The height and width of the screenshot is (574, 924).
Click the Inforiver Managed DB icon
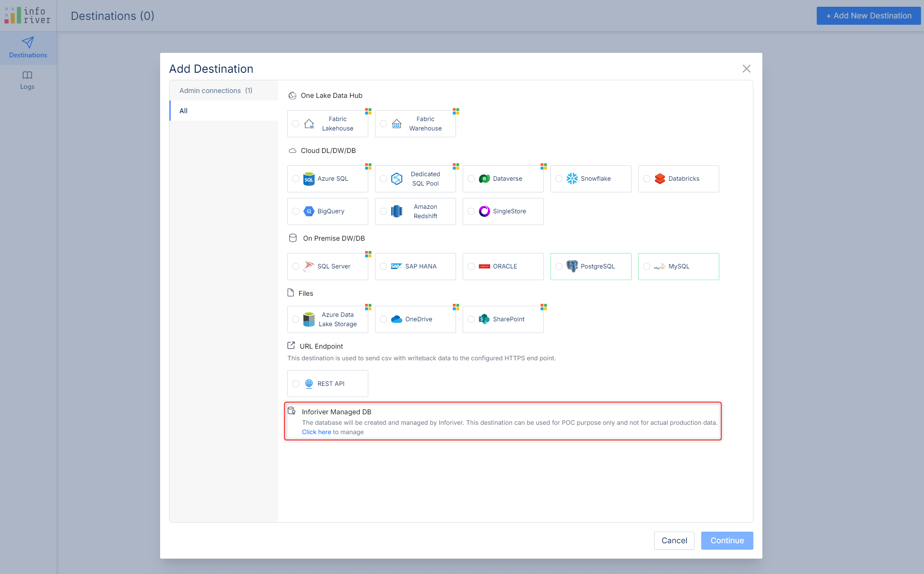(x=291, y=411)
